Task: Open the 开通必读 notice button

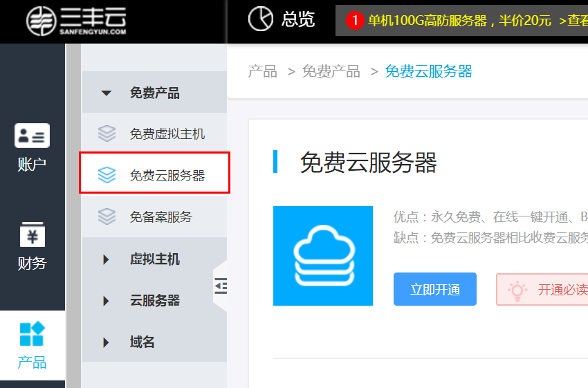Action: [x=542, y=289]
